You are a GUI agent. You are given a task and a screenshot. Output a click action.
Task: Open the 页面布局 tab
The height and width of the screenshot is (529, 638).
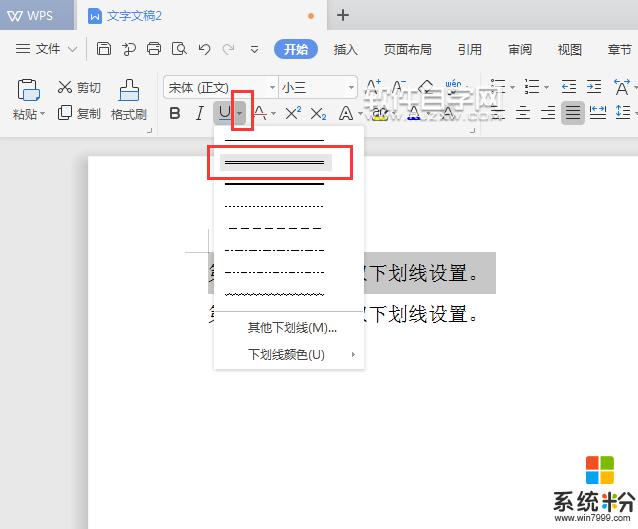(407, 49)
